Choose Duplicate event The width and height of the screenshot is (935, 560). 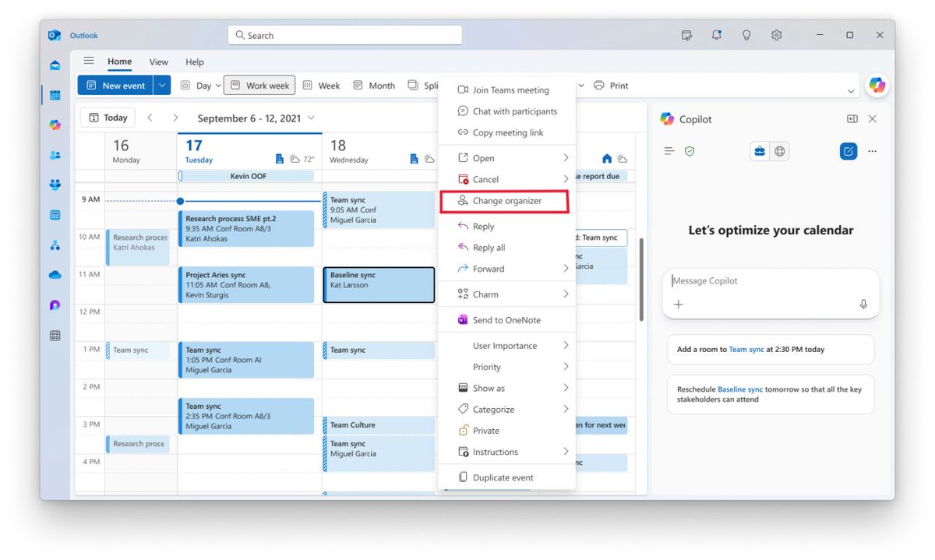point(507,477)
